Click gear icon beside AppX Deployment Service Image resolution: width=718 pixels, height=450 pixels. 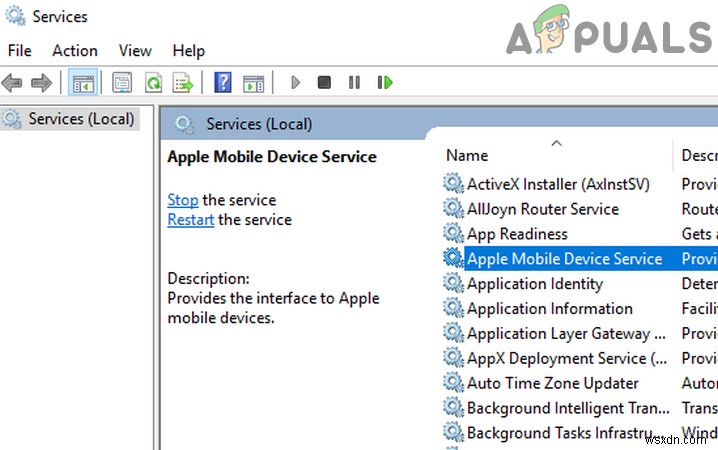[x=453, y=357]
